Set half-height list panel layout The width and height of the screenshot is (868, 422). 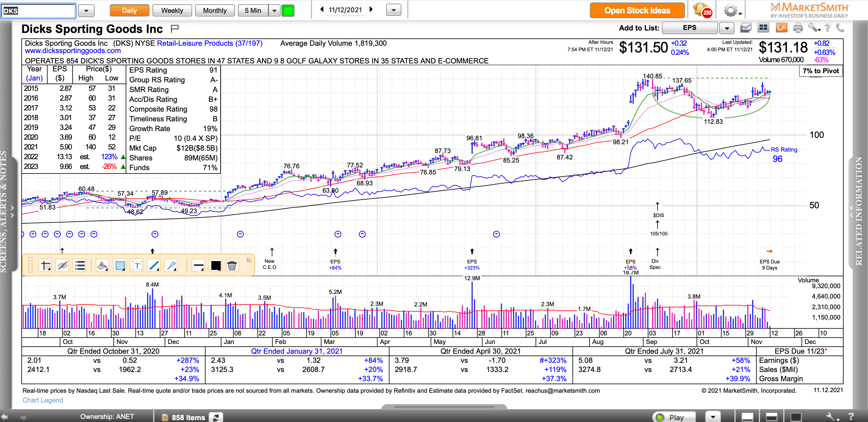(x=771, y=417)
